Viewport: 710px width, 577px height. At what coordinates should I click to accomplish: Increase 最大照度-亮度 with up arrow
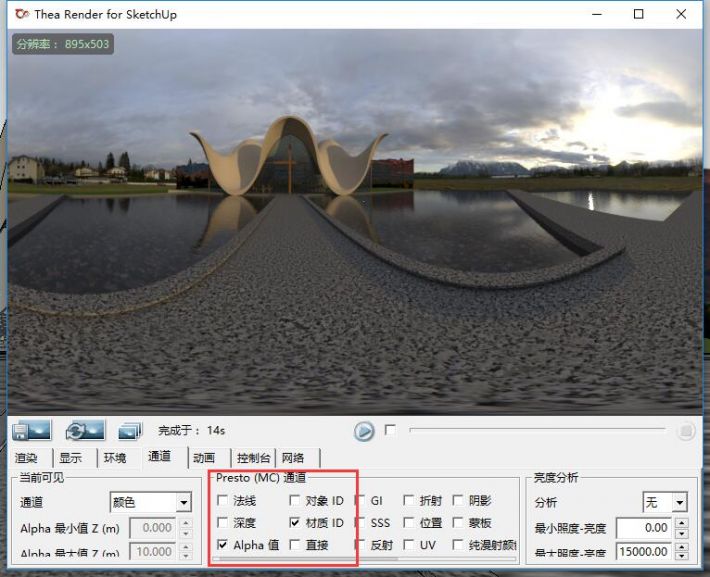[681, 547]
